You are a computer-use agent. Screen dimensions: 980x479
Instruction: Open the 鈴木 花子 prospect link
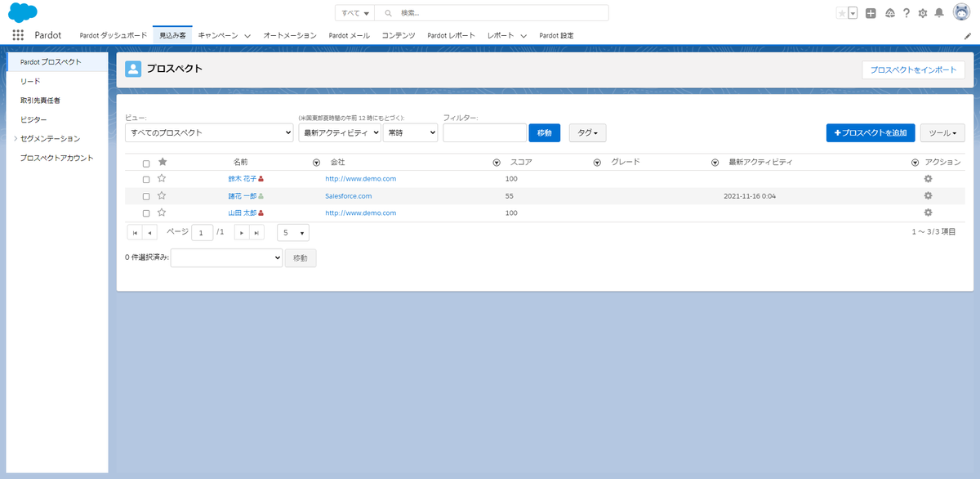[x=243, y=178]
